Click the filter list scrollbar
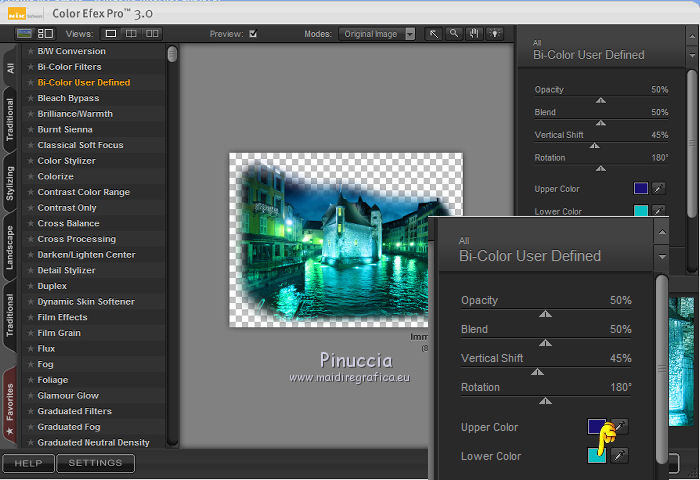 pos(173,55)
